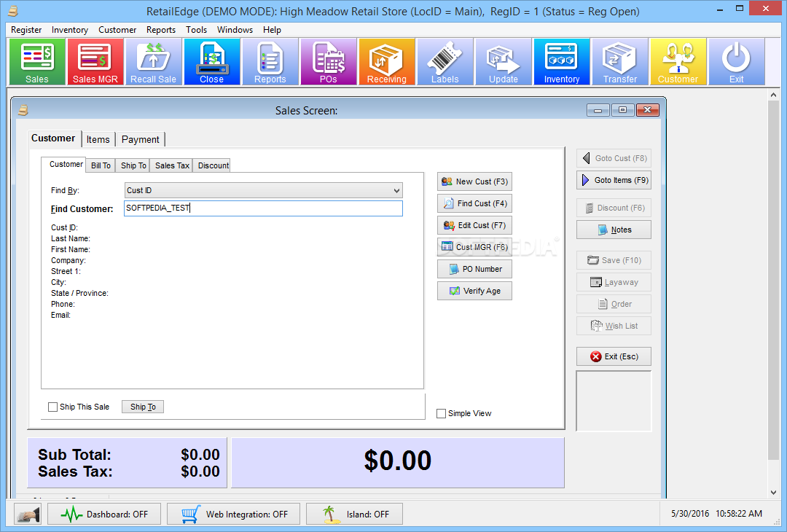Click the date and time display
The height and width of the screenshot is (532, 787).
point(717,514)
